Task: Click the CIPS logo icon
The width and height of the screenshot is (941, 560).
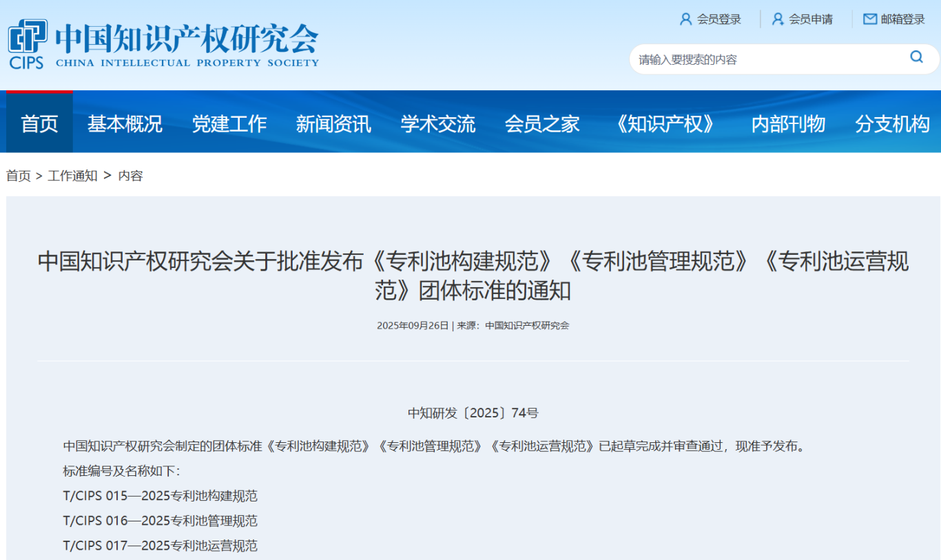Action: pos(27,43)
